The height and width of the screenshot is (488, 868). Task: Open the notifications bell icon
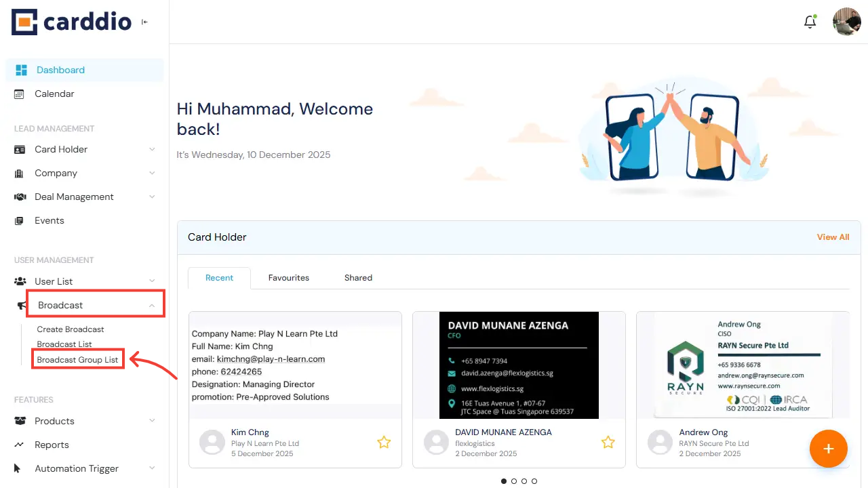pyautogui.click(x=810, y=22)
